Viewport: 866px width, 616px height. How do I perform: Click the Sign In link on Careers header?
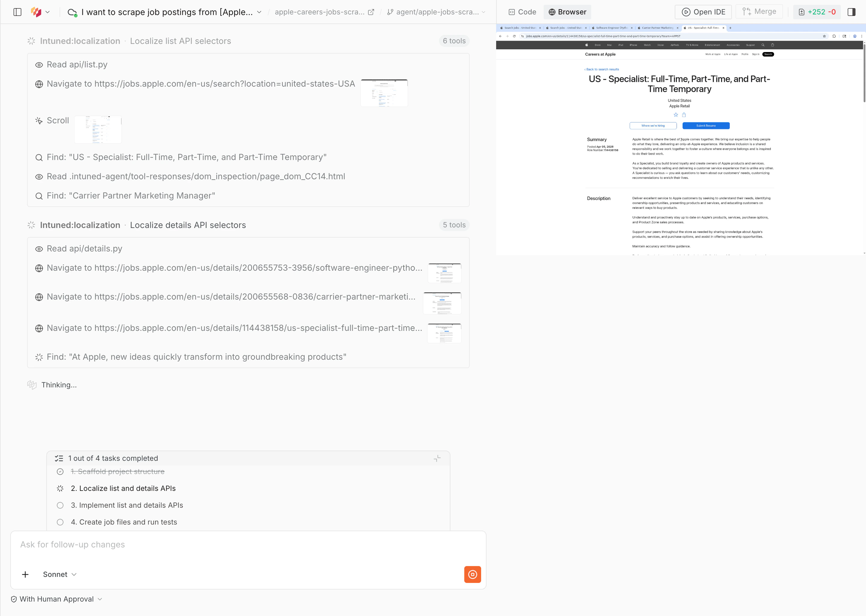pos(756,54)
